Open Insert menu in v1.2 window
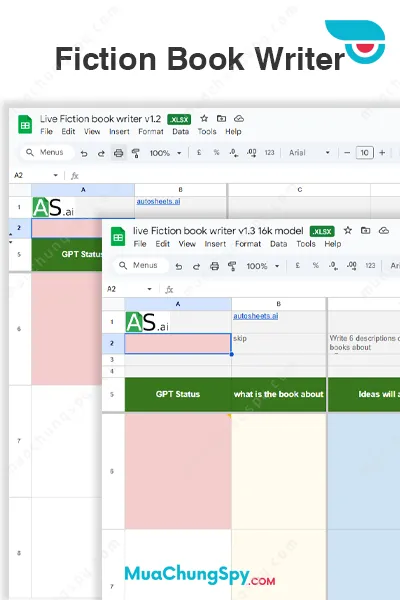 [x=119, y=131]
